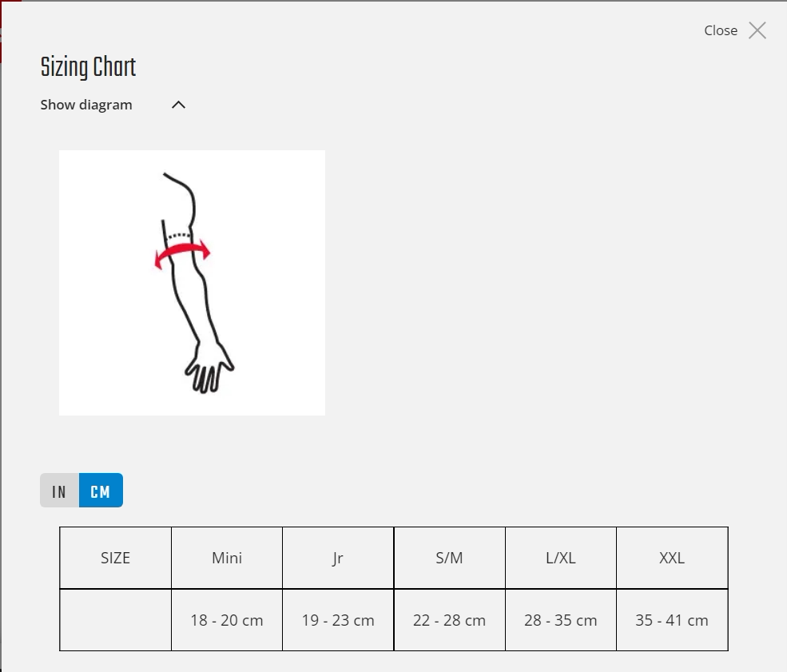This screenshot has height=672, width=787.
Task: Select the S/M size column header
Action: pos(449,558)
